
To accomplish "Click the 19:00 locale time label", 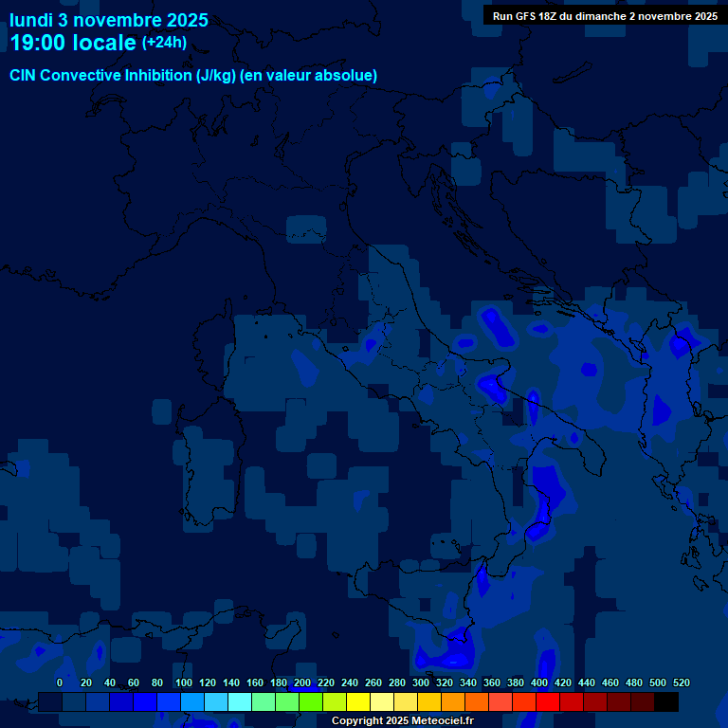I will click(x=73, y=43).
